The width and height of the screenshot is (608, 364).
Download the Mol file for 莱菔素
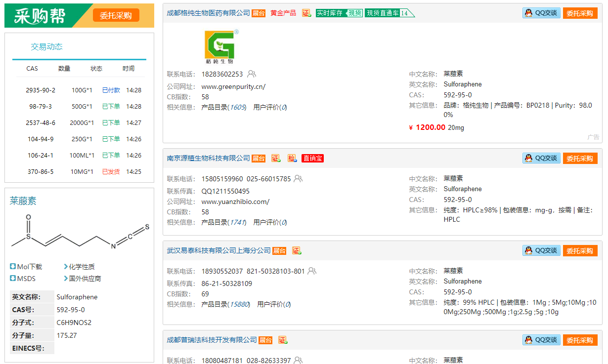click(26, 267)
